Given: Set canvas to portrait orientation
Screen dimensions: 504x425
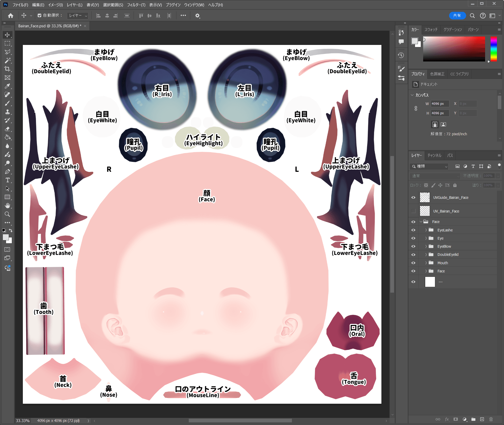Looking at the screenshot, I should pos(435,124).
